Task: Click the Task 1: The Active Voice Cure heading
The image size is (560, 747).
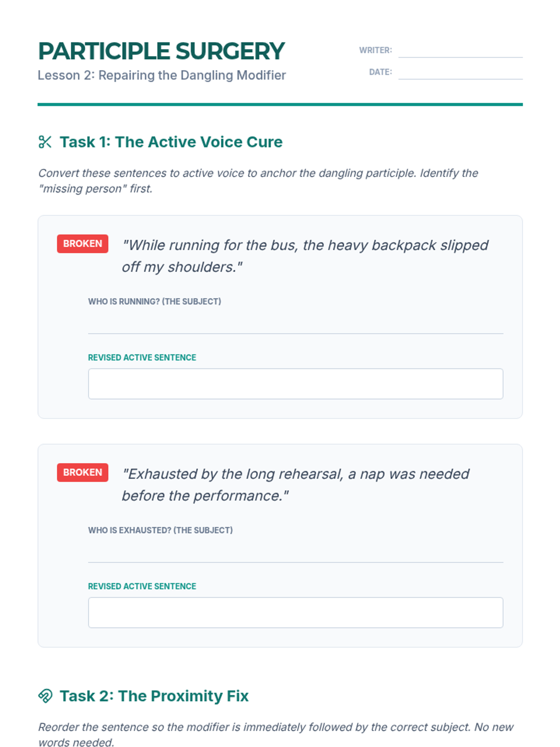Action: [171, 142]
